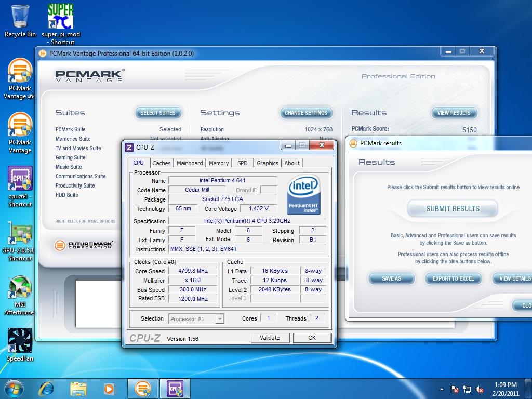Click the network tray icon
Screen dimensions: 532x399
tap(467, 389)
